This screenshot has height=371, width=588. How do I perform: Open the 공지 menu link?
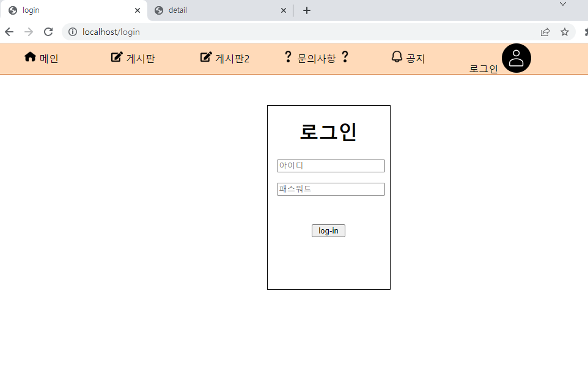416,59
